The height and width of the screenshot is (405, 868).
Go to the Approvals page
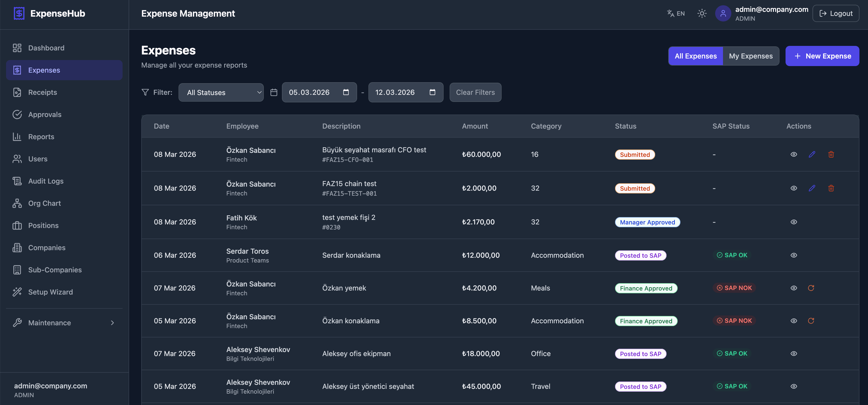click(64, 114)
